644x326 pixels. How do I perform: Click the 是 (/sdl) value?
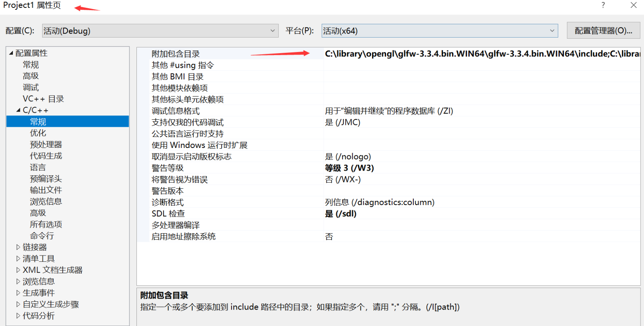click(x=341, y=213)
